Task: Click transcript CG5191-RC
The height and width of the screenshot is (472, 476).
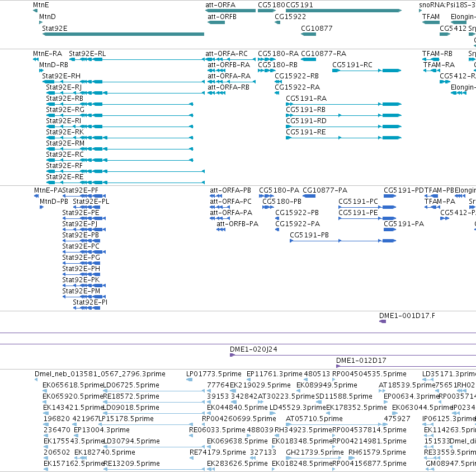Action: tap(367, 71)
